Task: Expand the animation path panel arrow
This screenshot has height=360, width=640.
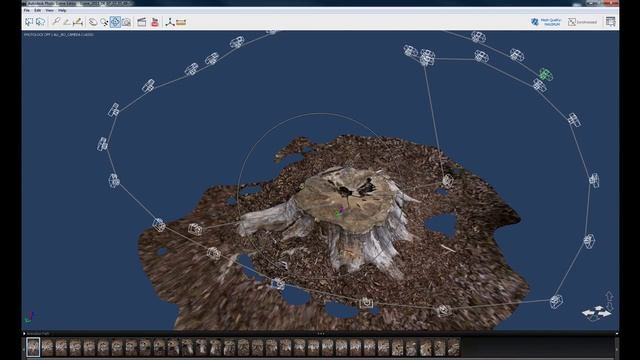Action: click(x=24, y=333)
